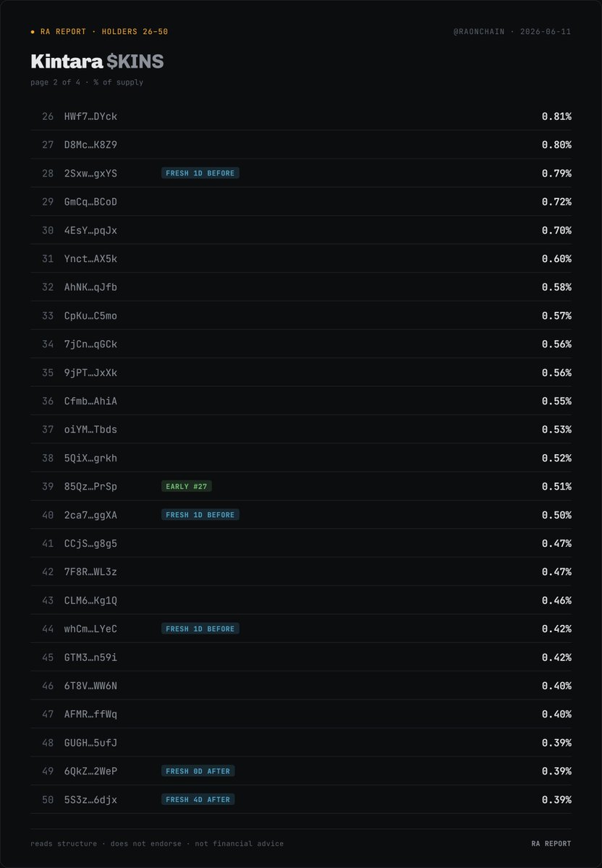This screenshot has width=602, height=868.
Task: Click the FRESH 1D BEFORE badge on 2ca7…ggXA
Action: click(200, 515)
